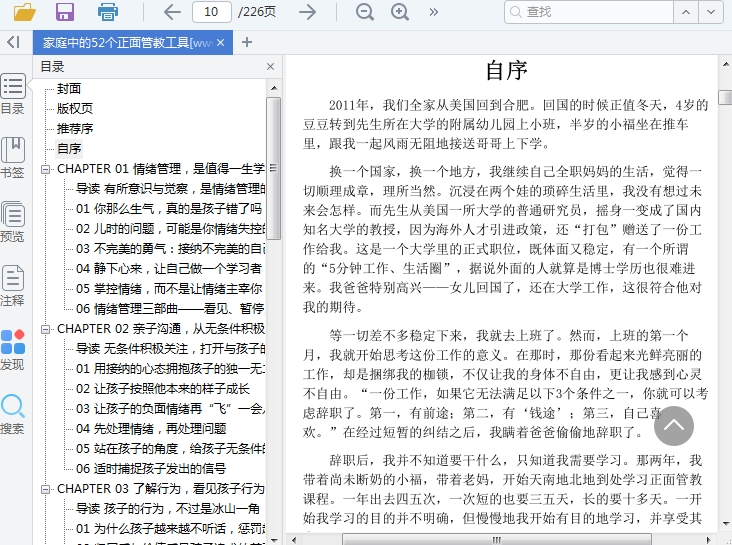The image size is (732, 545).
Task: Open 导读 有所意识与觉察 entry
Action: click(170, 189)
